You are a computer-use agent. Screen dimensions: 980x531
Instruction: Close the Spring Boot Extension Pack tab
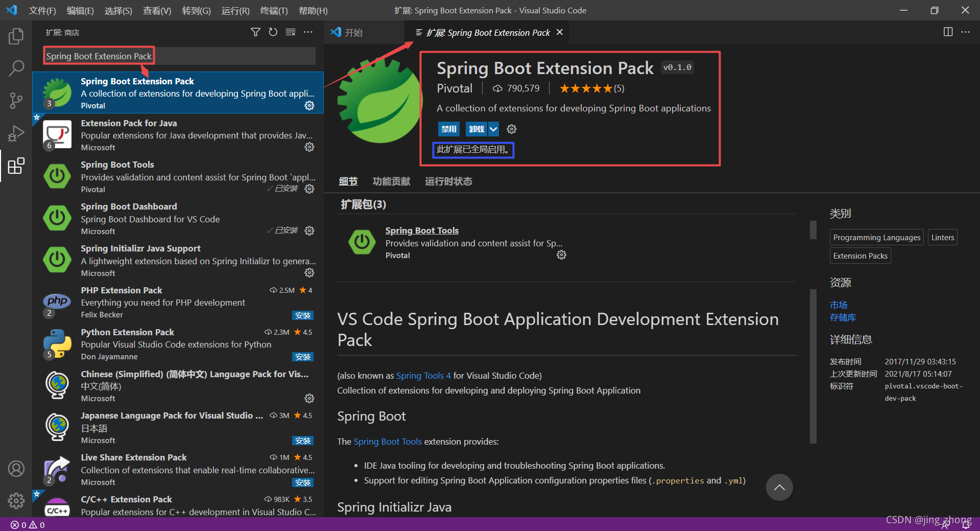click(x=560, y=32)
